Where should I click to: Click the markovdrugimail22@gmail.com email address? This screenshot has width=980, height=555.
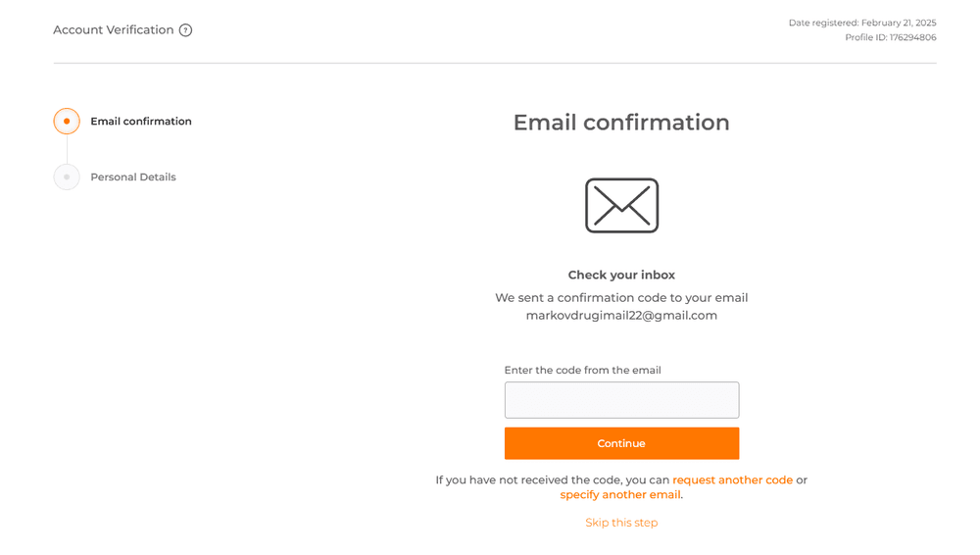point(622,316)
